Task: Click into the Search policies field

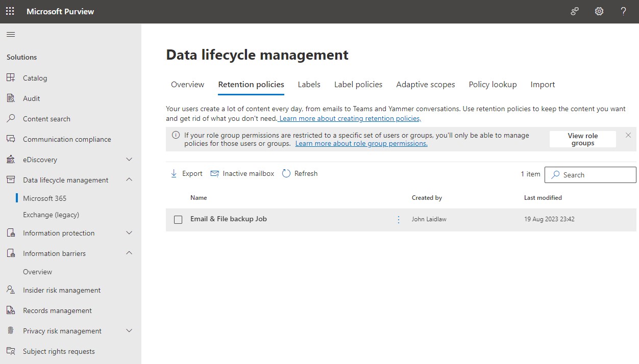Action: pos(591,175)
